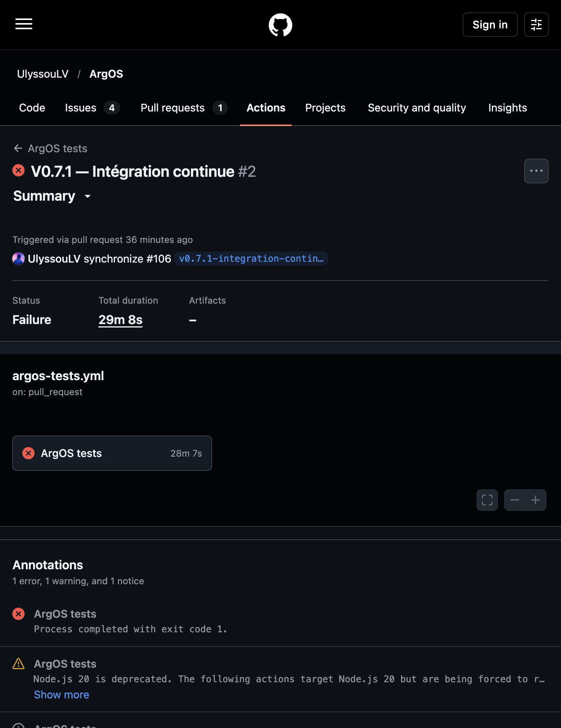The width and height of the screenshot is (561, 728).
Task: Open appearance settings sliders icon
Action: click(x=536, y=25)
